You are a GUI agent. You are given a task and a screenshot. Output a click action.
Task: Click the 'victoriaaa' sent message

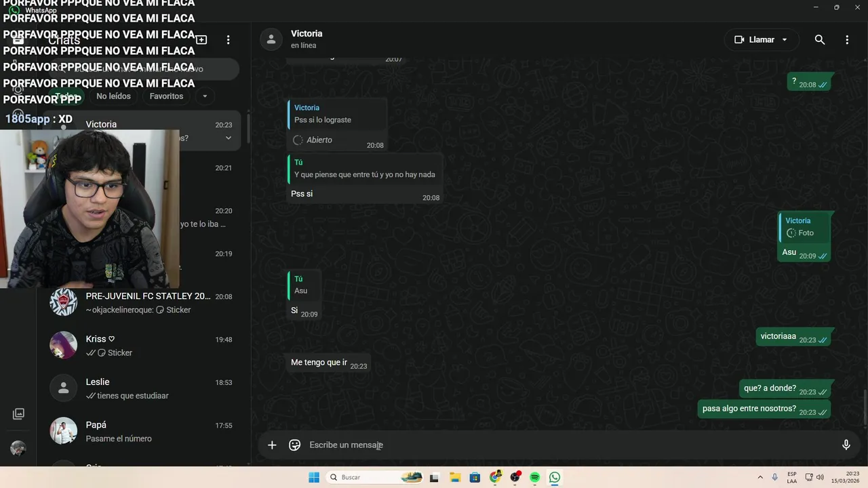(x=793, y=337)
